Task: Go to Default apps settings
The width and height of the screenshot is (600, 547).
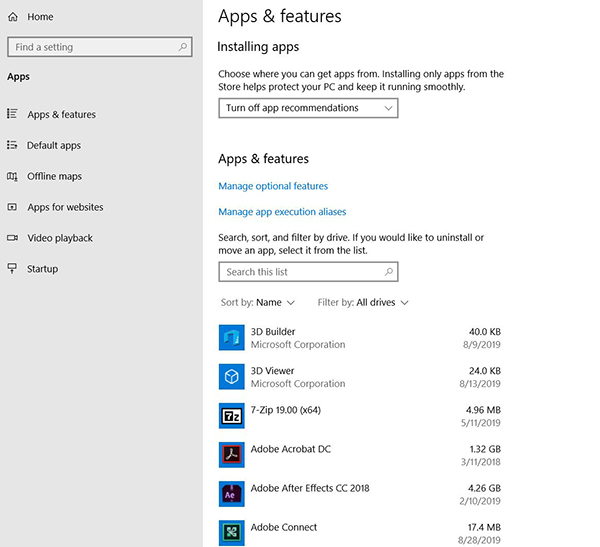Action: pos(54,145)
